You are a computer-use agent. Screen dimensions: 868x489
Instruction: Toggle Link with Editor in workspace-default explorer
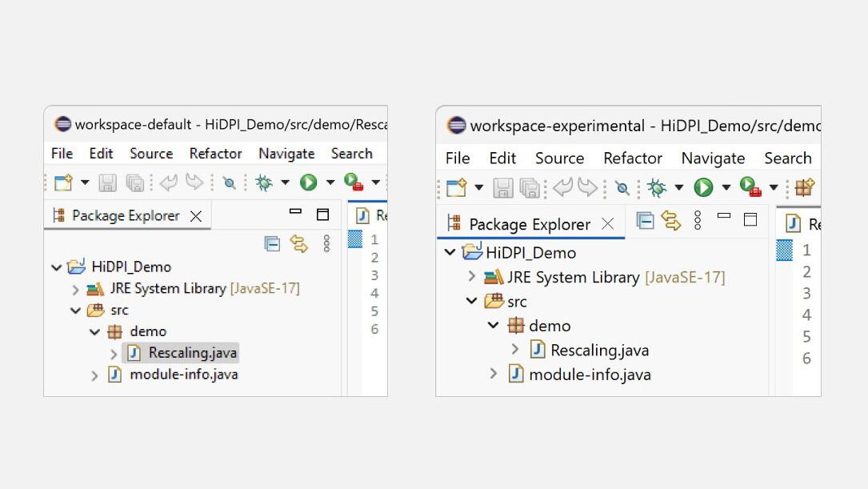[299, 243]
